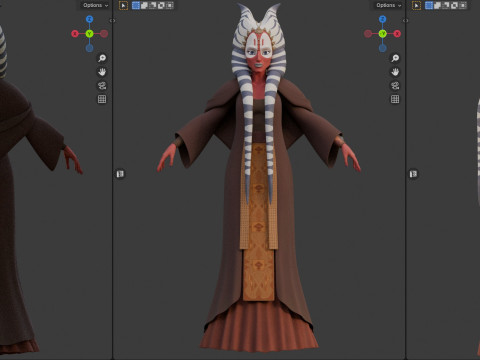The width and height of the screenshot is (480, 360).
Task: Select the Select Box tool icon in the right viewport header
Action: [417, 5]
